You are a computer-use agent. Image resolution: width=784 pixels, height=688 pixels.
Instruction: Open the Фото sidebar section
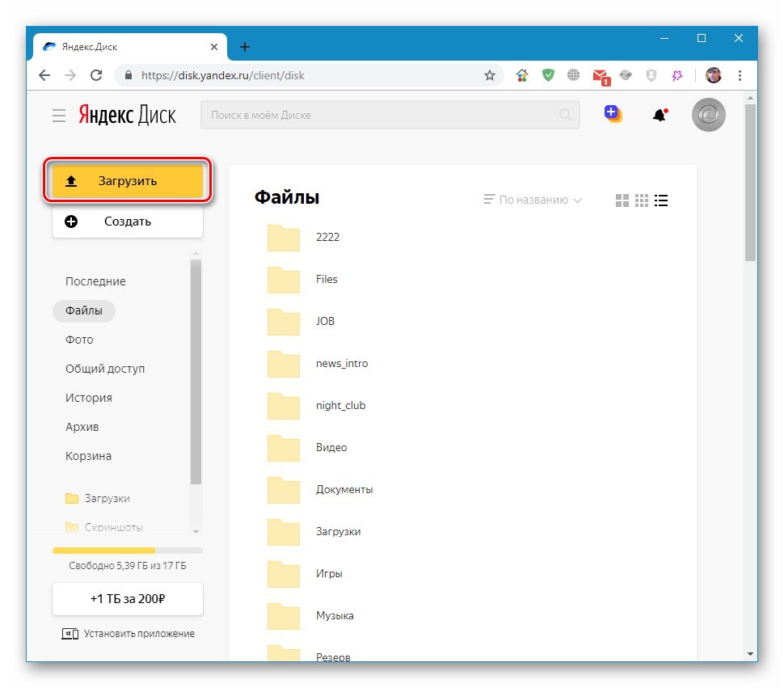click(x=79, y=340)
